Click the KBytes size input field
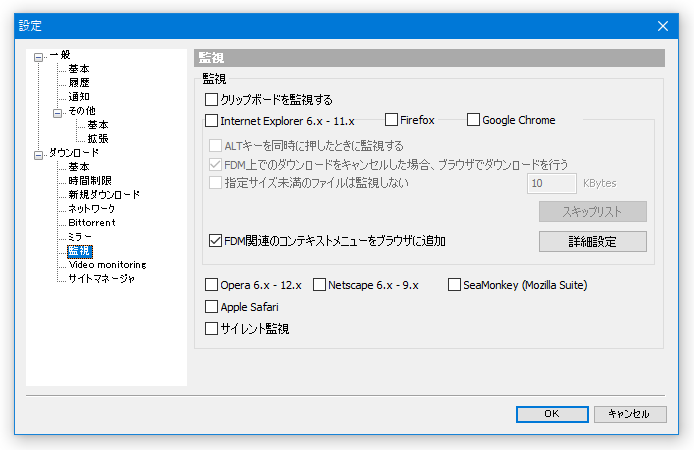 coord(551,183)
